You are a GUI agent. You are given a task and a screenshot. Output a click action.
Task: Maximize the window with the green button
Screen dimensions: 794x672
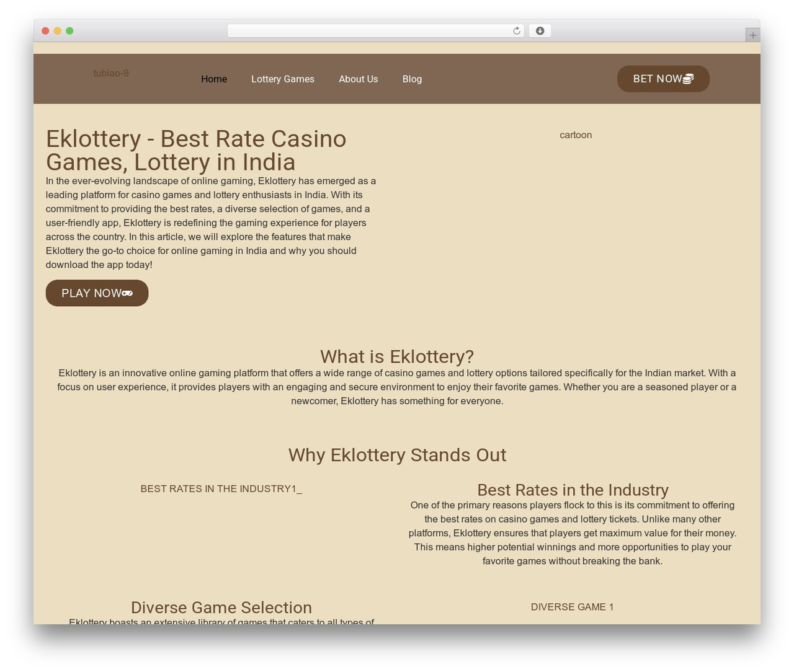point(69,31)
